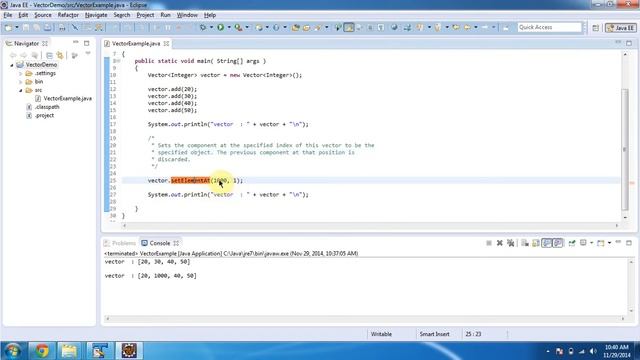640x360 pixels.
Task: Click Navigator Forward arrow icon
Action: tap(24, 55)
